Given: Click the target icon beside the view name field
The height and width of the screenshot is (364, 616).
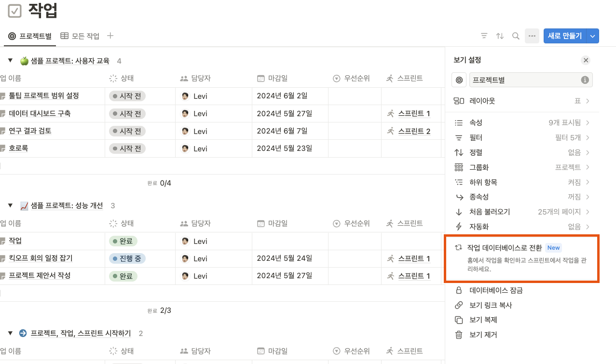Looking at the screenshot, I should 459,80.
